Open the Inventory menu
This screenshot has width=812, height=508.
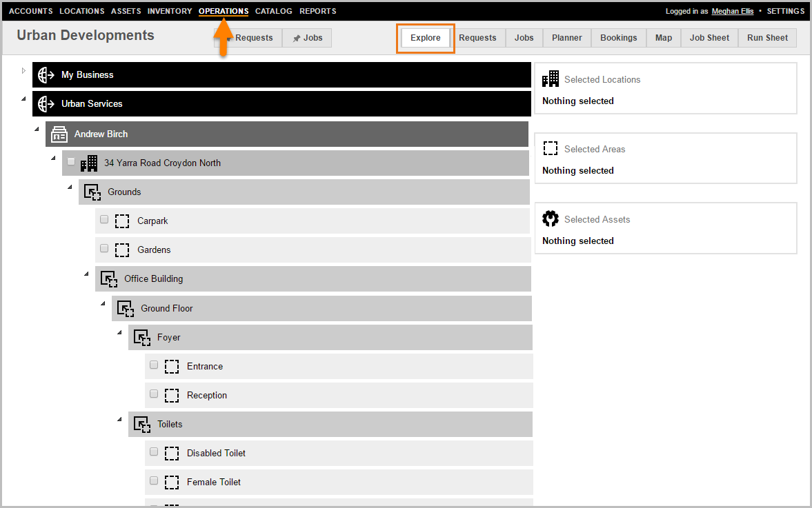pyautogui.click(x=170, y=11)
